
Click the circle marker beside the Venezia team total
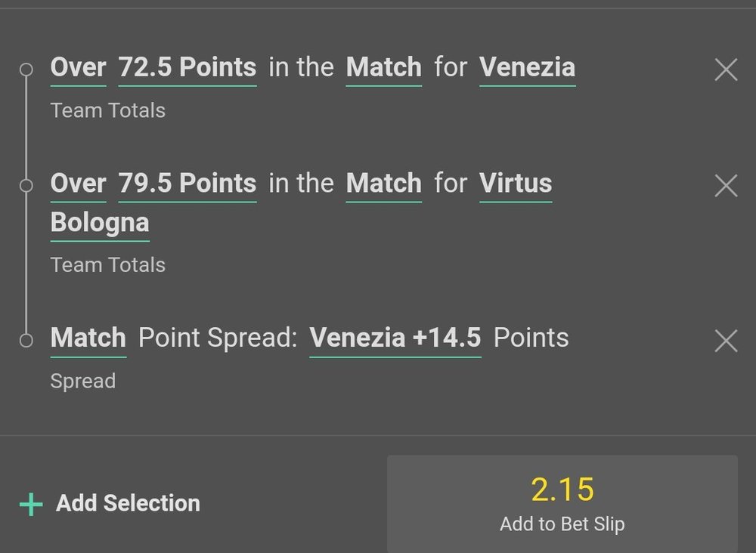(26, 70)
